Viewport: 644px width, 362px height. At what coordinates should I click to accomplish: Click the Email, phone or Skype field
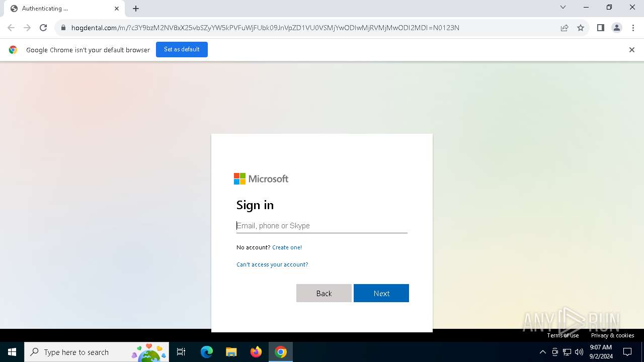(x=322, y=226)
